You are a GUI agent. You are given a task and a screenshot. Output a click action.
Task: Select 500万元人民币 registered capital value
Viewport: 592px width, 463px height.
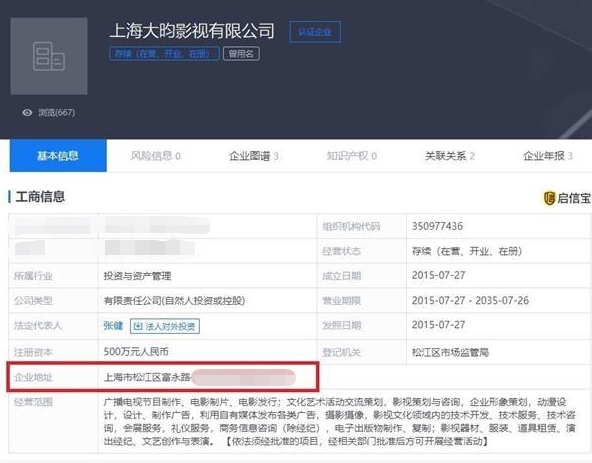click(x=136, y=352)
